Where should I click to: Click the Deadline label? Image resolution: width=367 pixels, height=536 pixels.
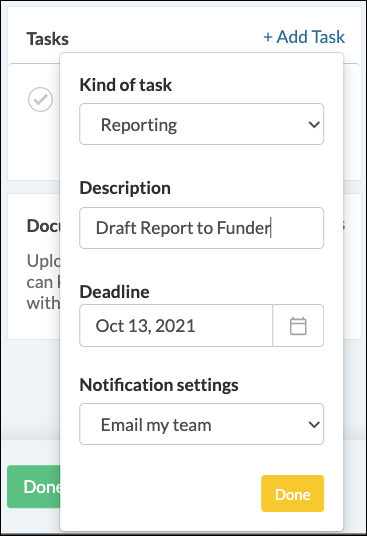114,292
